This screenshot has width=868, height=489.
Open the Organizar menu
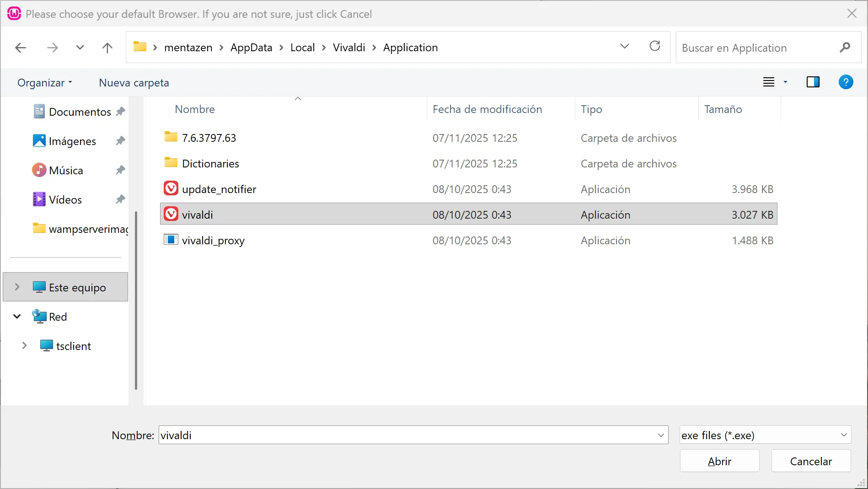click(x=44, y=83)
